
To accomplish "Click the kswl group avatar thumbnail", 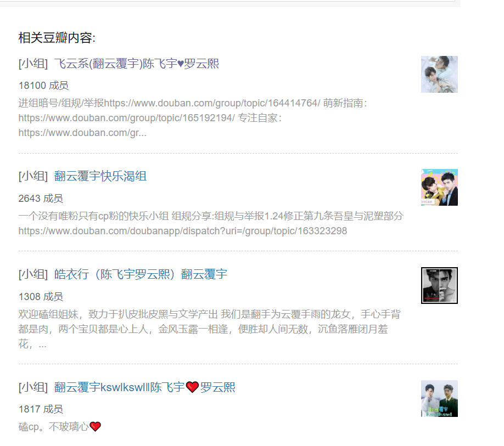I will click(x=439, y=399).
